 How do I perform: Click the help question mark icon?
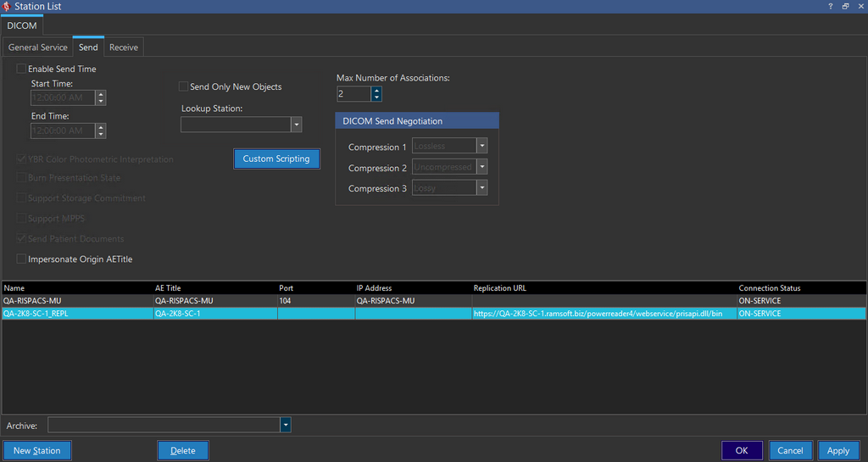click(830, 6)
